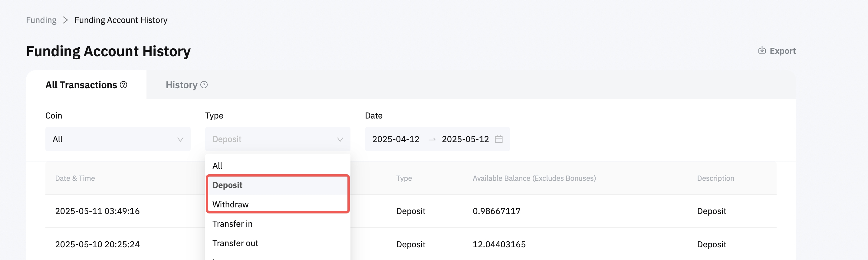Switch to the History tab
868x260 pixels.
click(x=181, y=85)
